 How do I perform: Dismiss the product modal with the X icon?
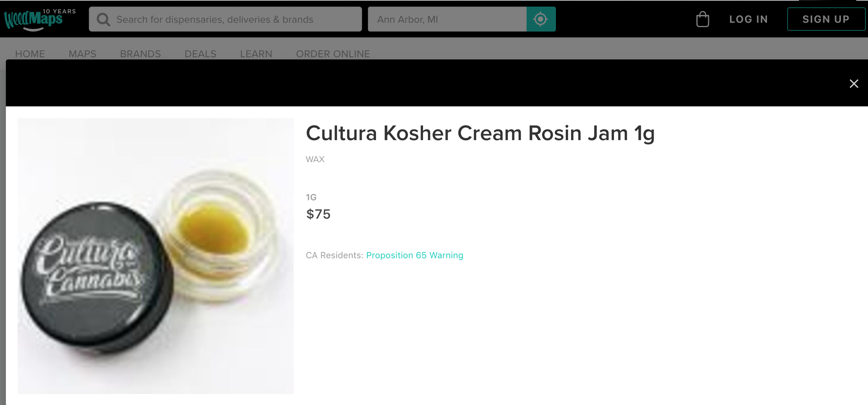(x=854, y=84)
